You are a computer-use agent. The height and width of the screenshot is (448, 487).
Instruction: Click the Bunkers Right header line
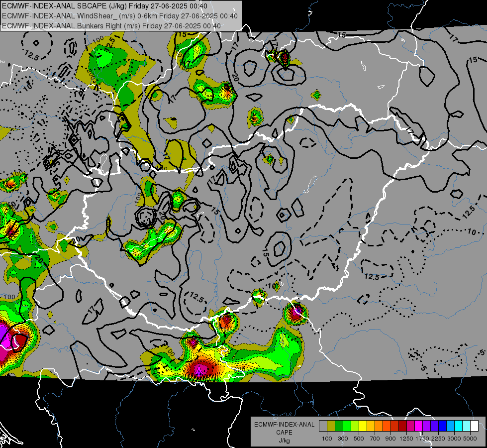[111, 26]
